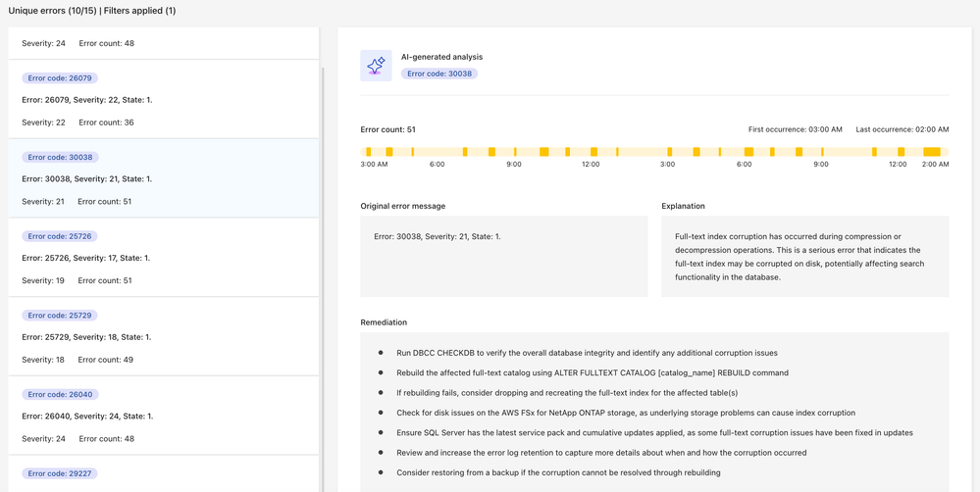Click the Rebuild full-text catalog remediation item
This screenshot has height=492, width=980.
(x=592, y=372)
